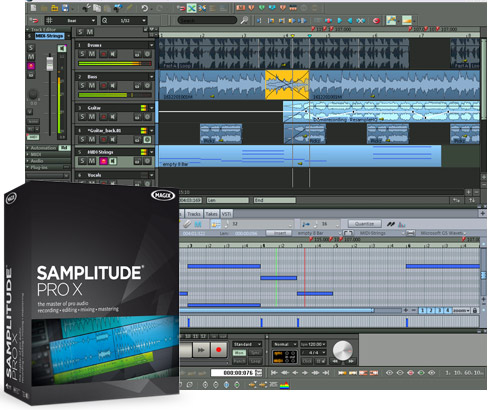500x410 pixels.
Task: Click the magnet snap icon near Beat dropdown
Action: (34, 20)
